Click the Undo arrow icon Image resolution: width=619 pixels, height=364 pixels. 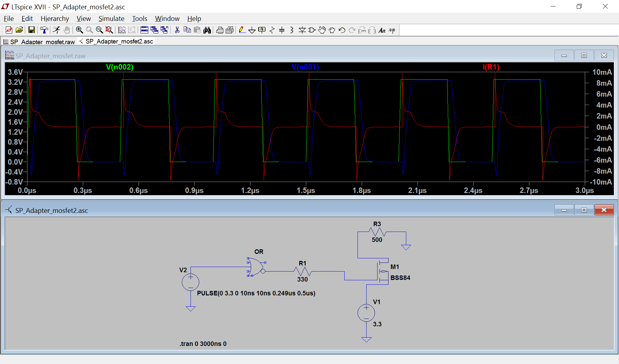click(342, 30)
